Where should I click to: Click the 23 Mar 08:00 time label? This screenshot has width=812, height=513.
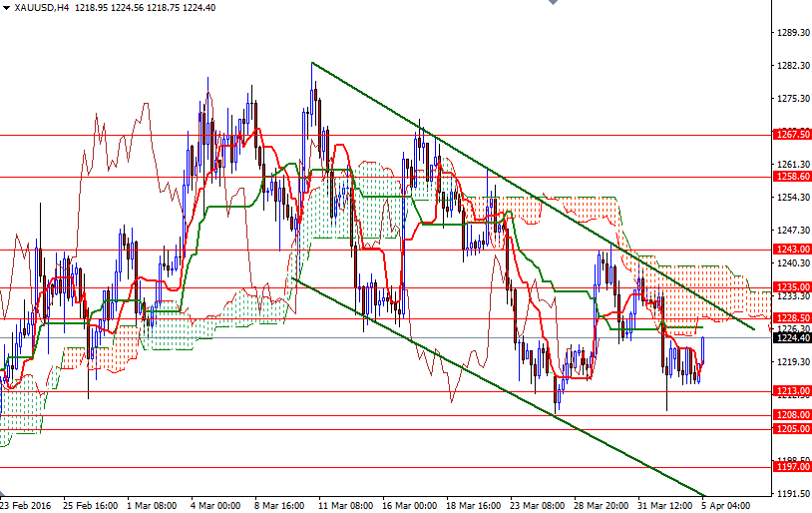(x=537, y=505)
